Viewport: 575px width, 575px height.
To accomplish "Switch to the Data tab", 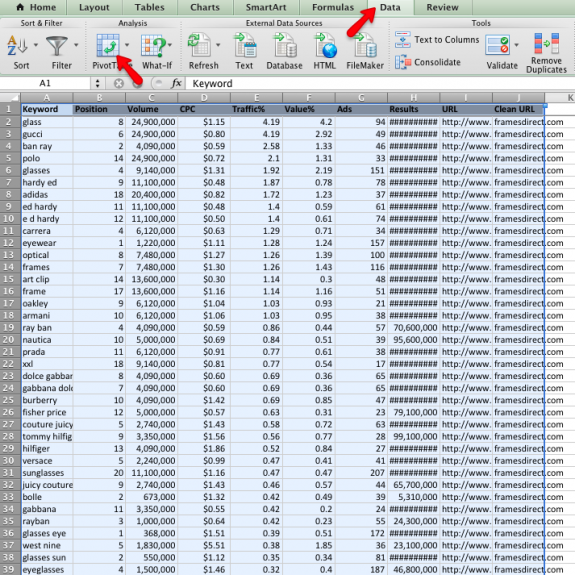I will click(390, 7).
